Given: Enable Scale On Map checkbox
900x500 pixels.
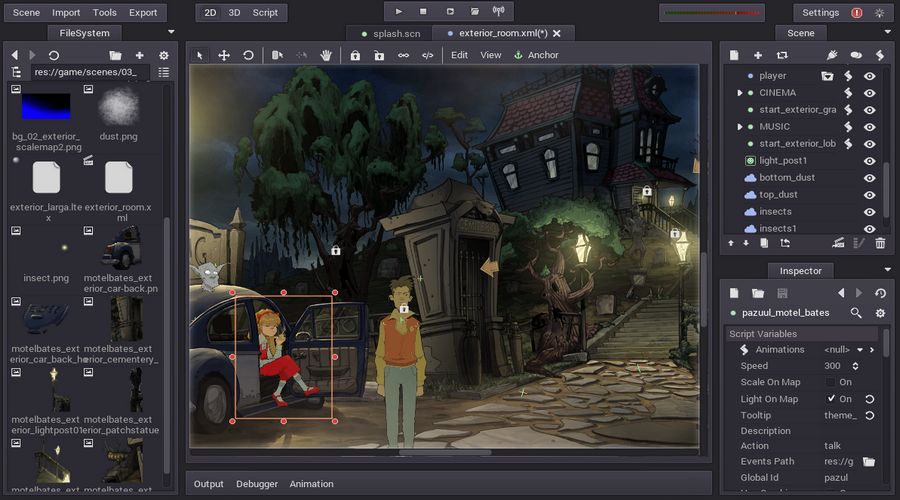Looking at the screenshot, I should (830, 382).
